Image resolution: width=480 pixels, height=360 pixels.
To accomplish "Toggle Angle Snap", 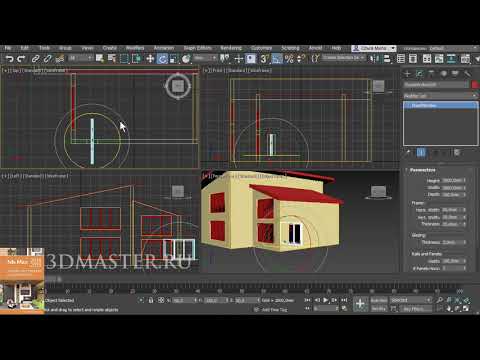I will 277,59.
